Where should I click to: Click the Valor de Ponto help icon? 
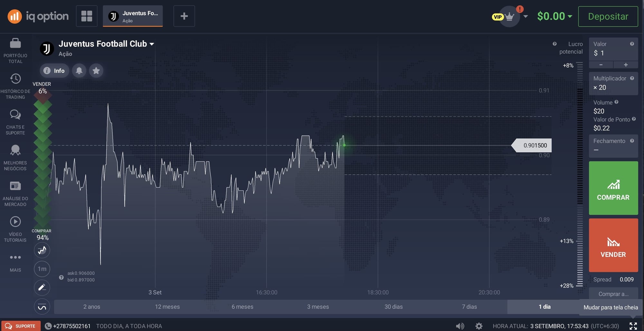634,119
